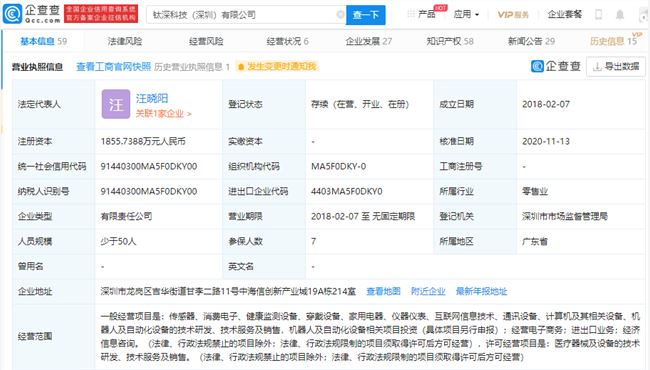The height and width of the screenshot is (370, 650).
Task: Open 查看工商官网快照 link
Action: pos(114,67)
